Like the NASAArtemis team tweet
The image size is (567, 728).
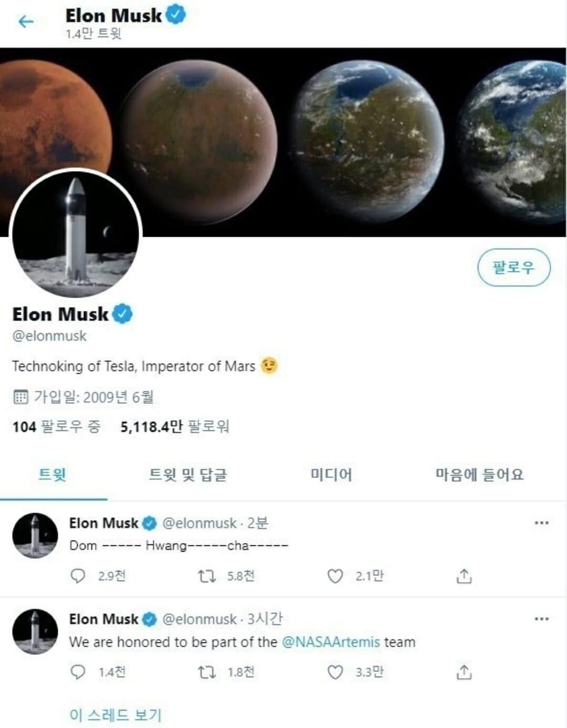pyautogui.click(x=335, y=672)
